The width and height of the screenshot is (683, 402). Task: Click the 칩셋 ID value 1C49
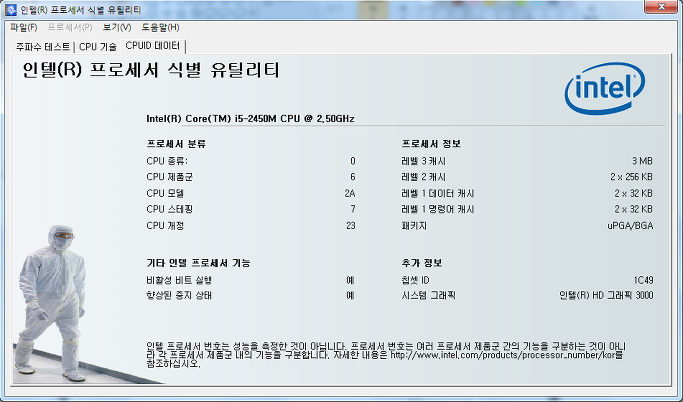pyautogui.click(x=643, y=280)
